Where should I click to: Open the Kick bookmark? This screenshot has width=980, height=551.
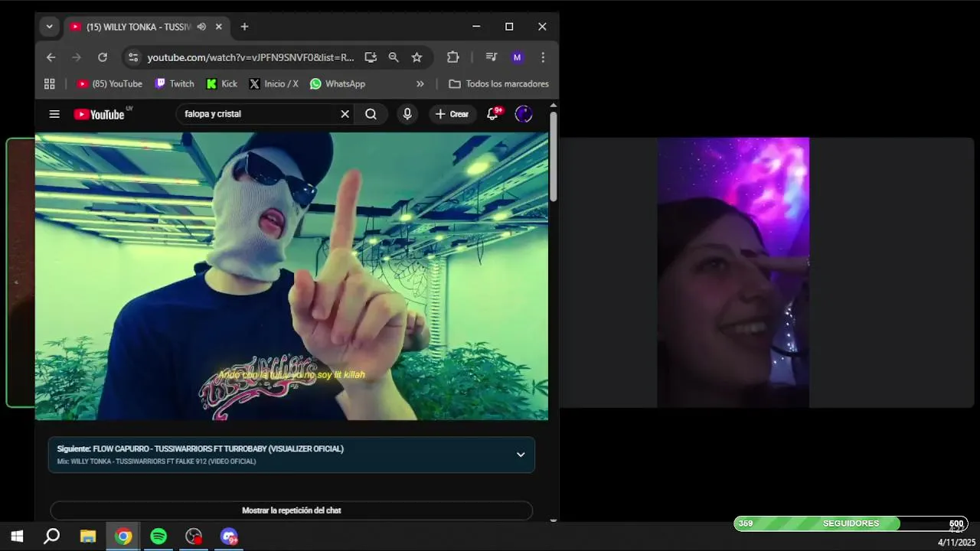pyautogui.click(x=221, y=84)
